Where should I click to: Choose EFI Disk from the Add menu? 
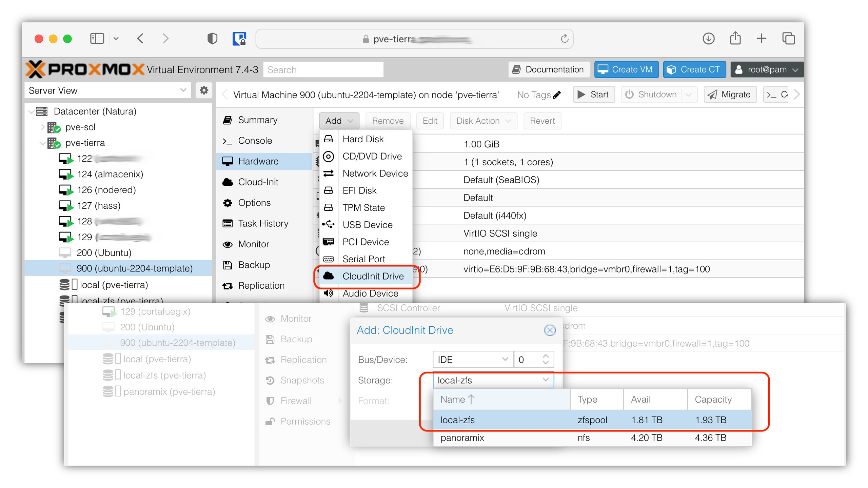[x=366, y=190]
